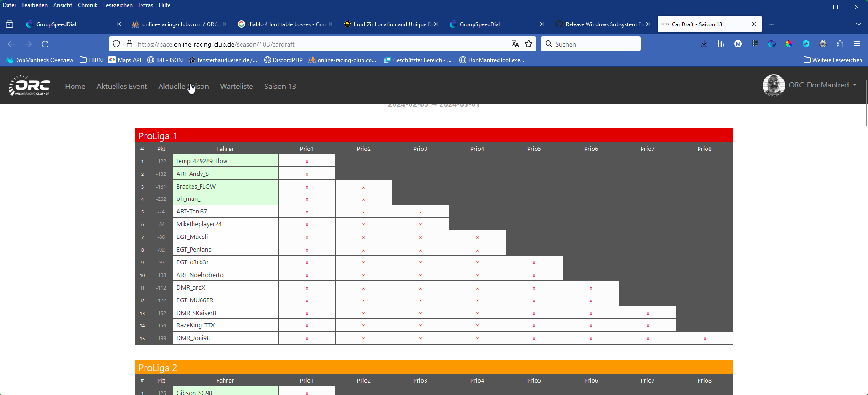The width and height of the screenshot is (868, 395).
Task: Click the shield tracking protection icon
Action: tap(116, 44)
